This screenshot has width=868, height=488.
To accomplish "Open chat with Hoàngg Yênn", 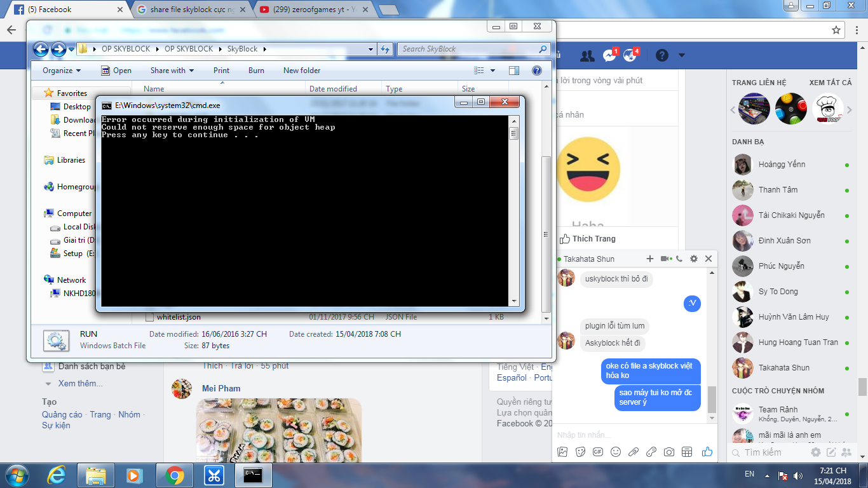I will point(790,165).
